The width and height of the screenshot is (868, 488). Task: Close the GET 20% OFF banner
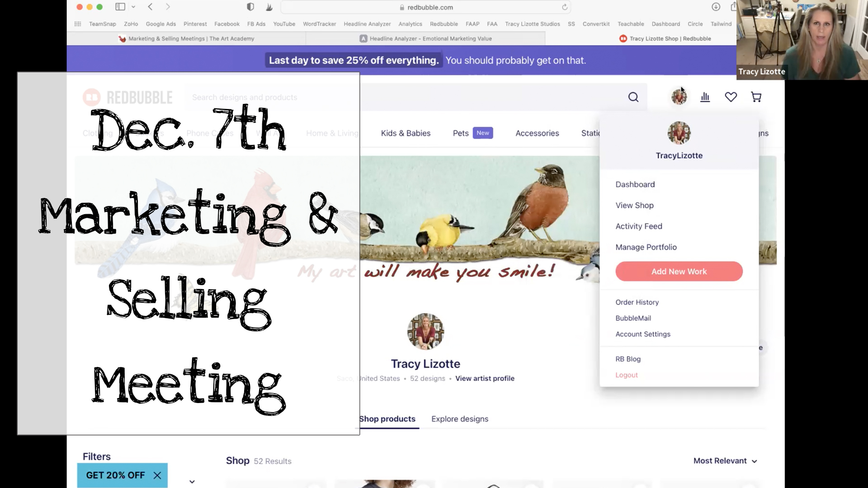pyautogui.click(x=157, y=475)
